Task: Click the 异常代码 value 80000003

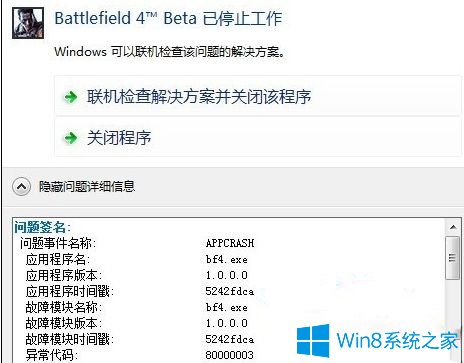Action: click(x=229, y=355)
